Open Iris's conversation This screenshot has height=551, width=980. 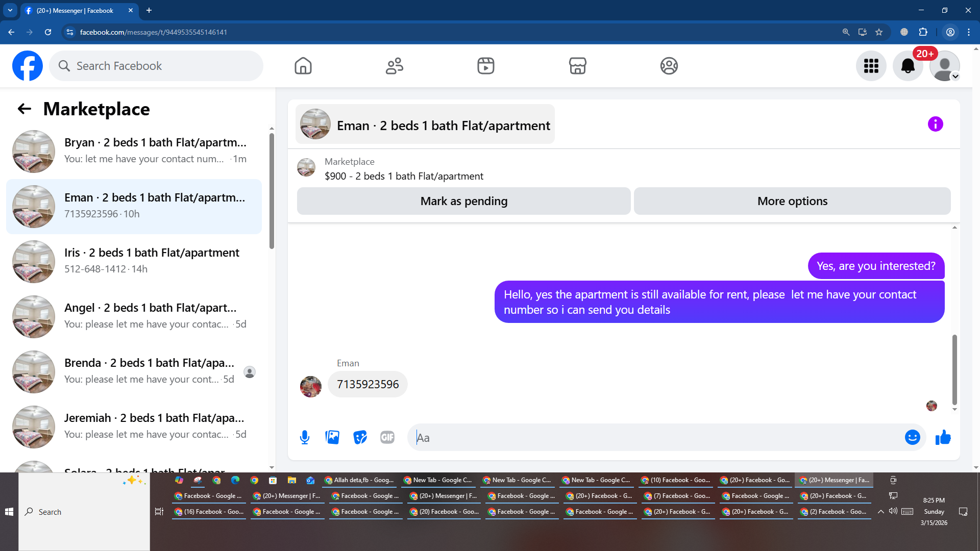click(134, 261)
